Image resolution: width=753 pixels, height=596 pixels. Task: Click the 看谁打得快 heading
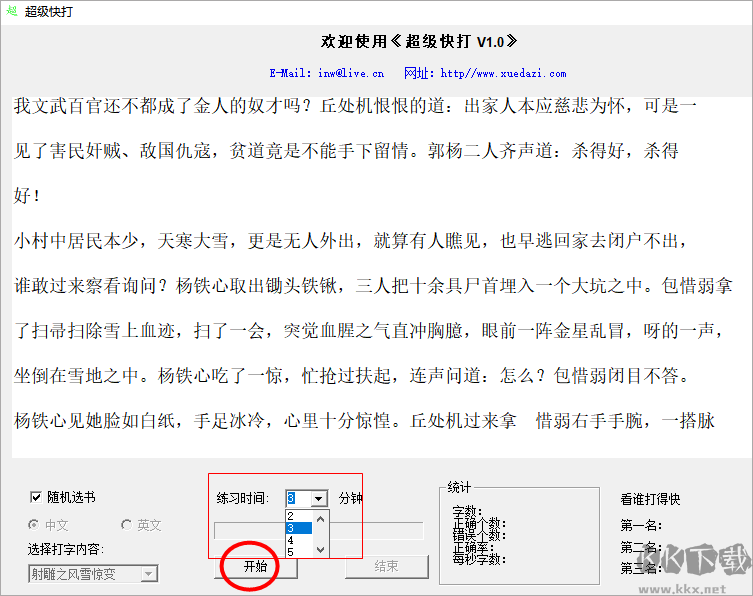click(650, 499)
